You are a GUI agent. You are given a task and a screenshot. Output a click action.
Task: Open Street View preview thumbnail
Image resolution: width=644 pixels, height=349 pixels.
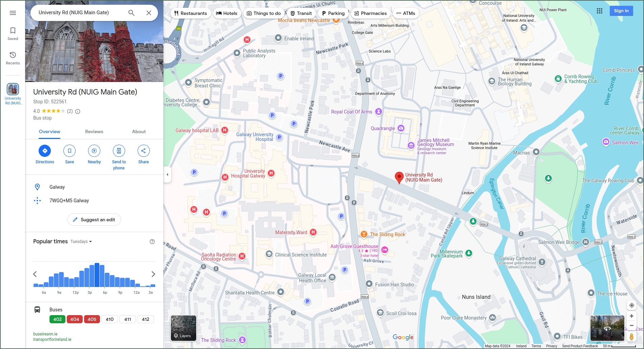[x=607, y=328]
